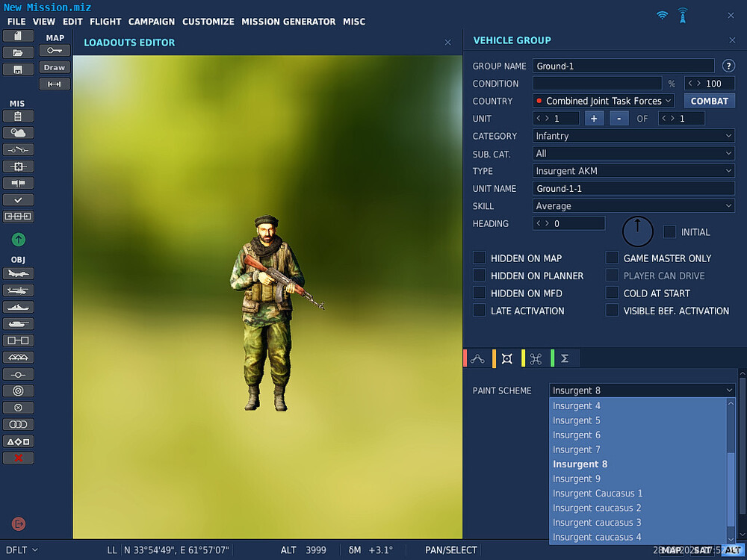Enable HIDDEN ON MAP for the group
This screenshot has height=560, width=747.
pos(477,258)
